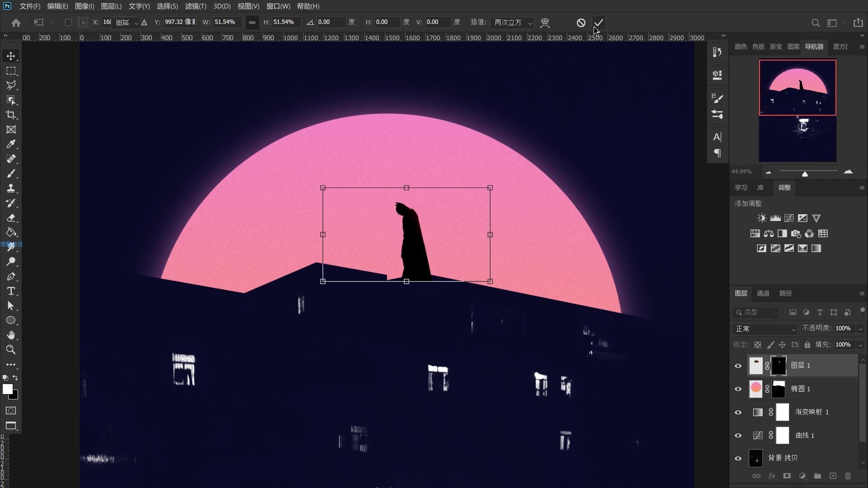Select the Zoom tool

pos(11,350)
